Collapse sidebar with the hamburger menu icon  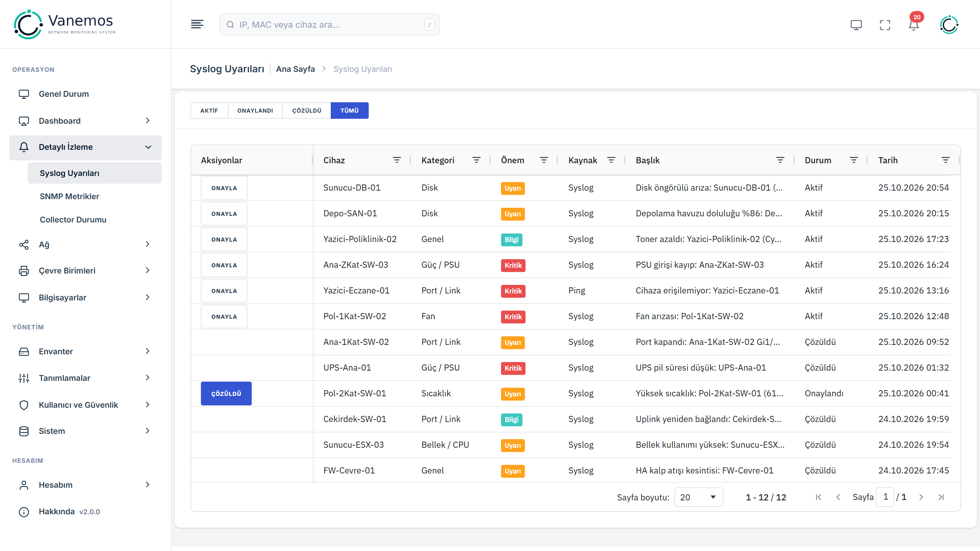coord(197,24)
